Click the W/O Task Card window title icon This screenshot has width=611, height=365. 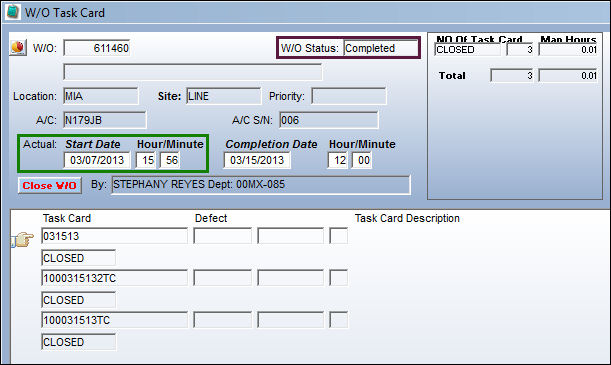(12, 12)
